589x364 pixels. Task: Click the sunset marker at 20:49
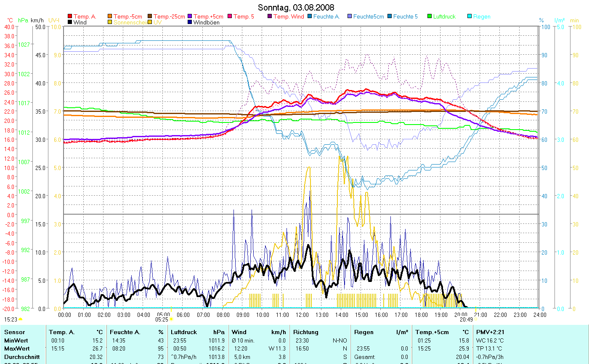[475, 319]
